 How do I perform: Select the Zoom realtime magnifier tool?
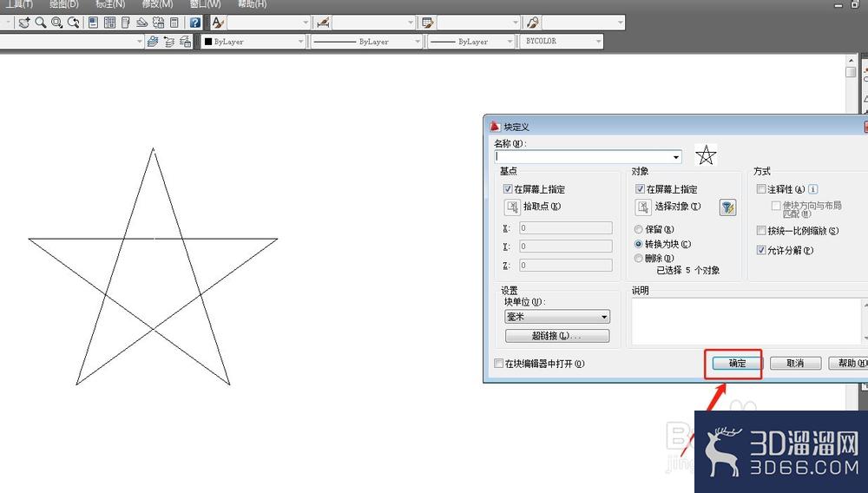coord(41,23)
